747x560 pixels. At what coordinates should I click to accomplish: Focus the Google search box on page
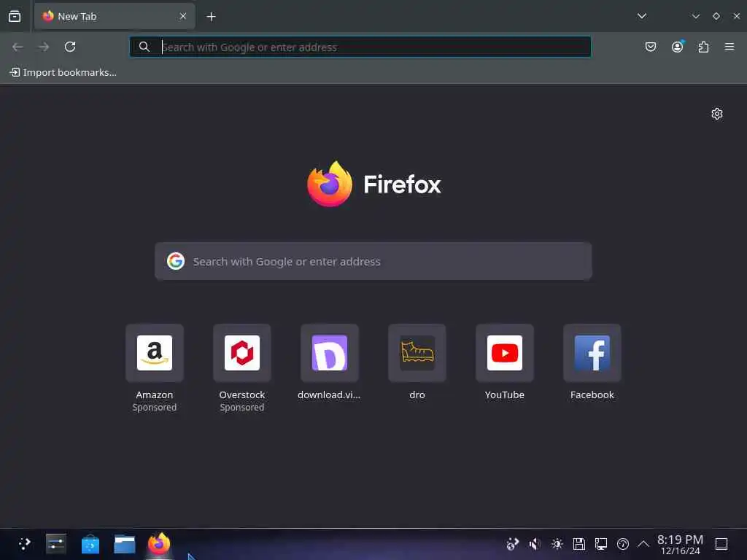point(373,262)
